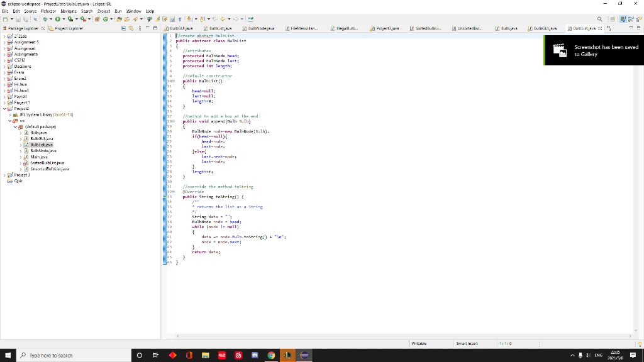Collapse all projects in Package Explorer
This screenshot has height=362, width=644.
click(x=124, y=29)
